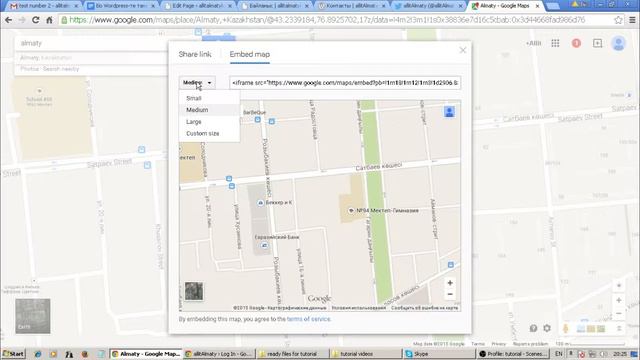The height and width of the screenshot is (360, 640).
Task: Open the browser home page
Action: point(49,20)
